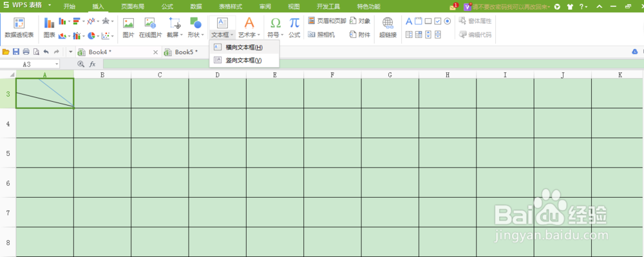
Task: Open 页眉和页脚 header and footer
Action: [x=327, y=21]
